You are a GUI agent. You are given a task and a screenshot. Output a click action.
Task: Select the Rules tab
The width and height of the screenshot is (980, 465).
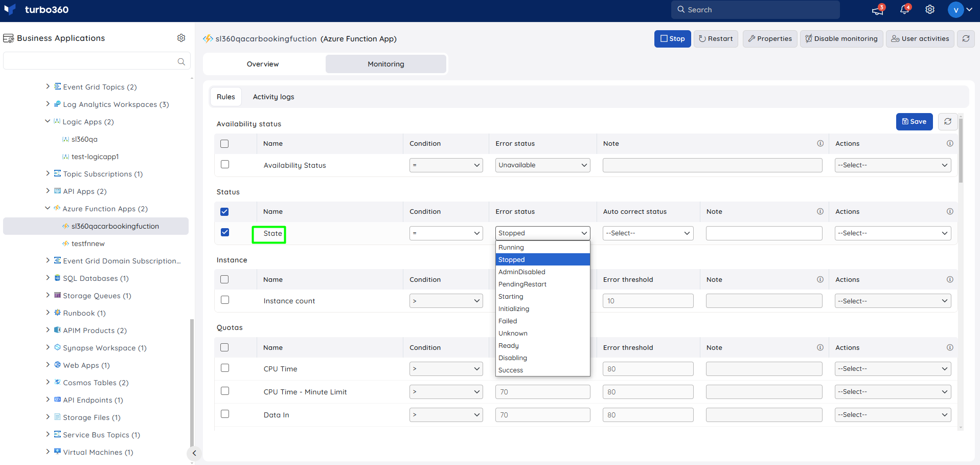(x=226, y=97)
